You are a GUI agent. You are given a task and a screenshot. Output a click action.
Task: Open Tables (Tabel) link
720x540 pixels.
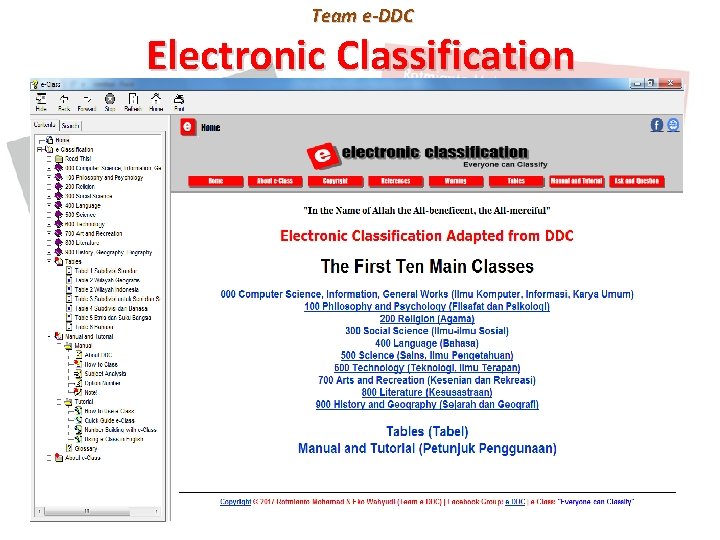pos(427,432)
